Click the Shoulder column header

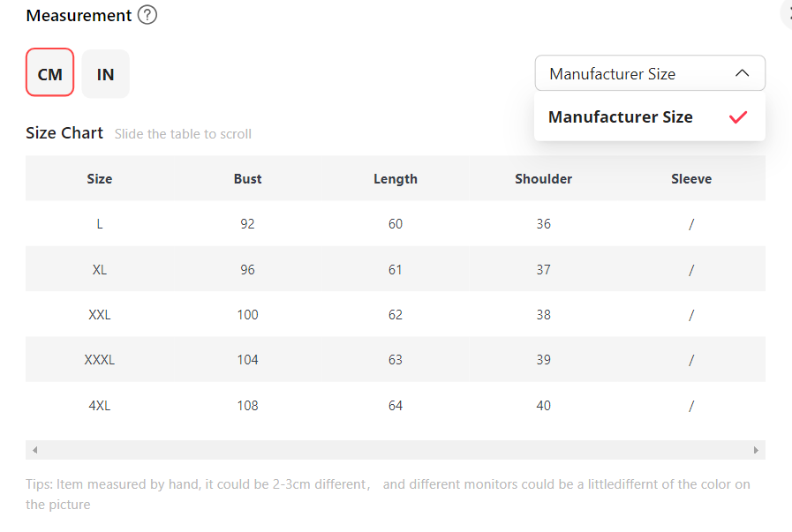543,179
